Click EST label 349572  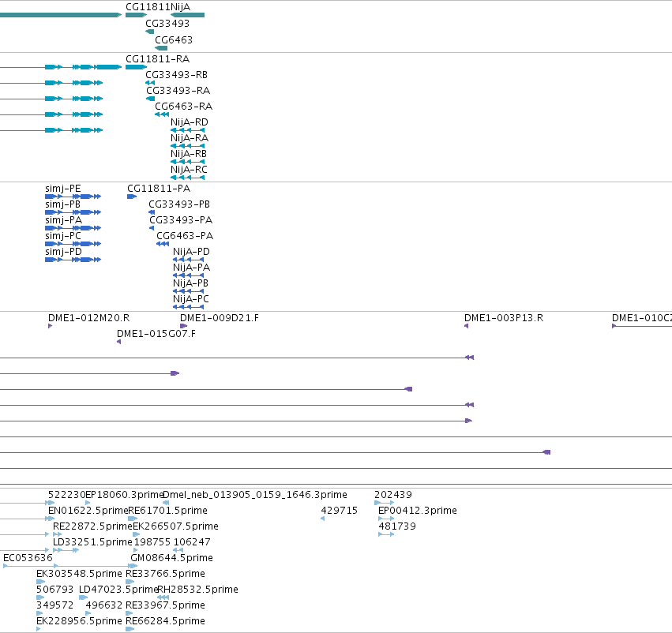click(54, 605)
